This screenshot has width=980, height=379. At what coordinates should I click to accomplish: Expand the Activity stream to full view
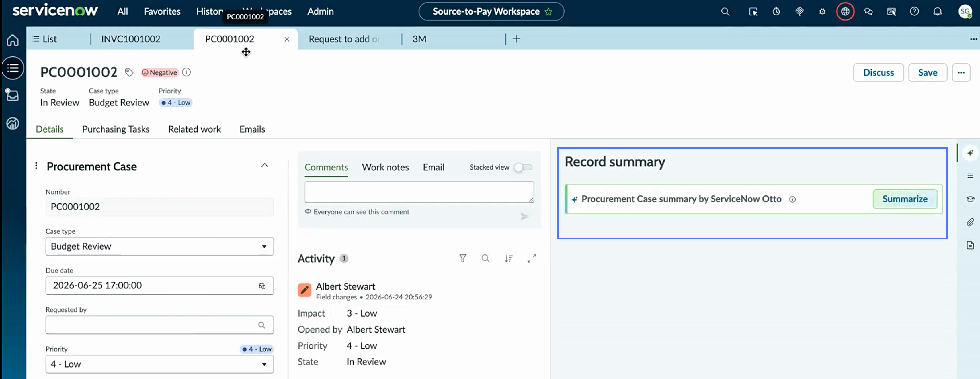click(x=532, y=259)
